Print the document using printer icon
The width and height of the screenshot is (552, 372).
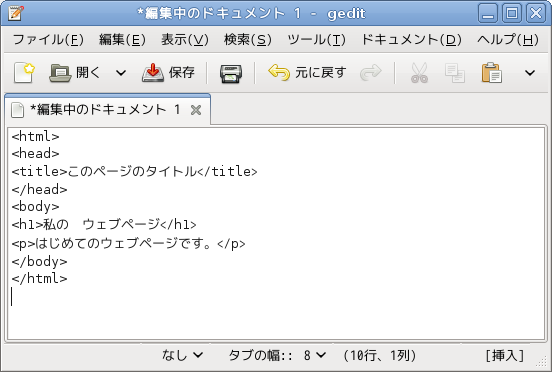[x=231, y=73]
